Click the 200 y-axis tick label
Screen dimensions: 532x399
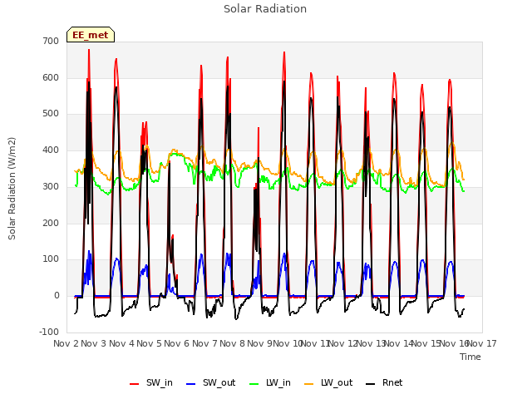pyautogui.click(x=51, y=223)
